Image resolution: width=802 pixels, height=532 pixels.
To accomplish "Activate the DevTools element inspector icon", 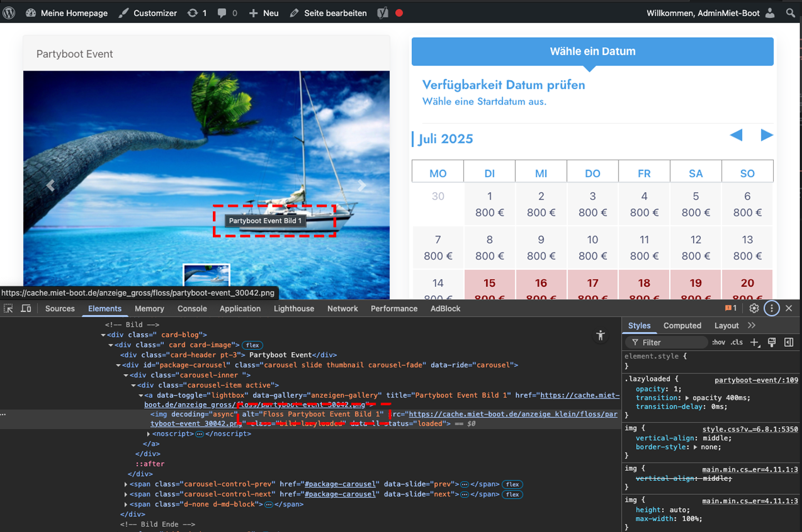I will coord(8,309).
